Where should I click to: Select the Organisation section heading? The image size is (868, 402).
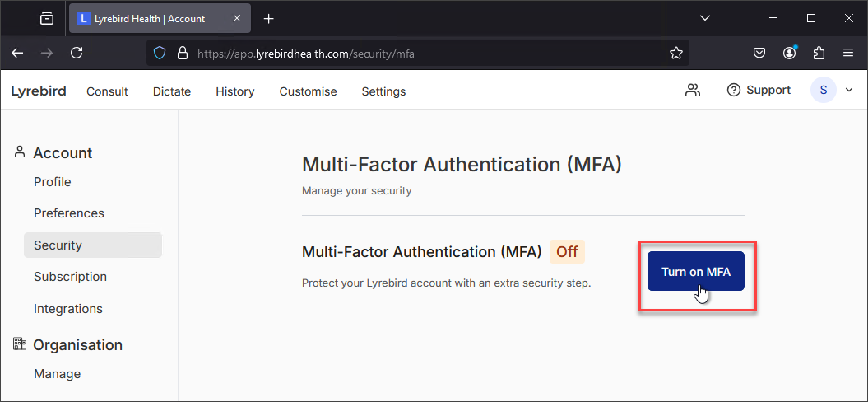pos(77,345)
